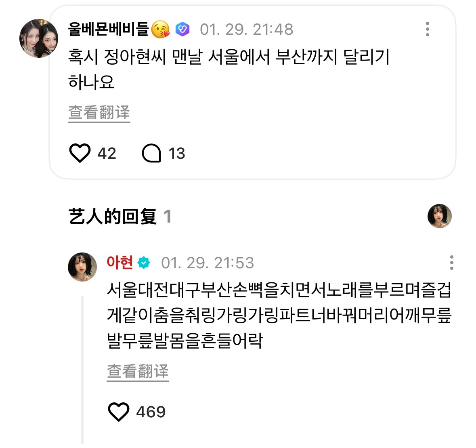Screen dimensions: 476x448
Task: Click the timestamp 01. 29. 21:53
Action: 207,263
